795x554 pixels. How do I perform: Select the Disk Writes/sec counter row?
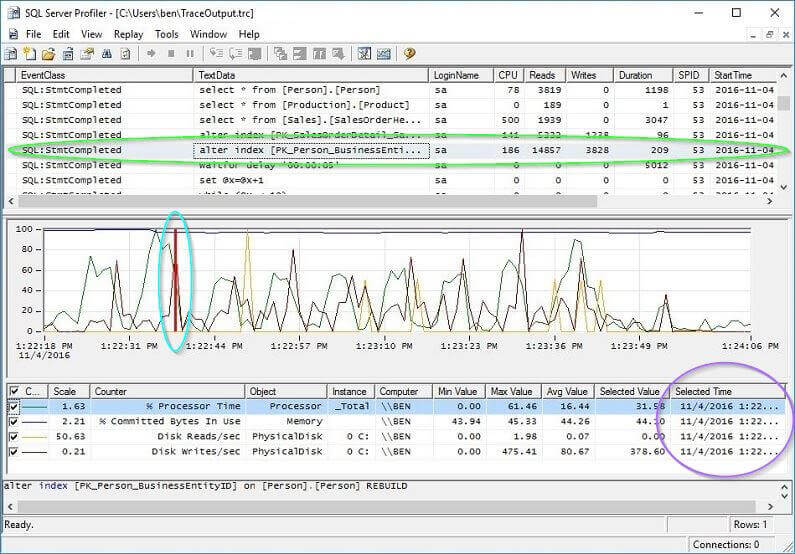coord(396,452)
